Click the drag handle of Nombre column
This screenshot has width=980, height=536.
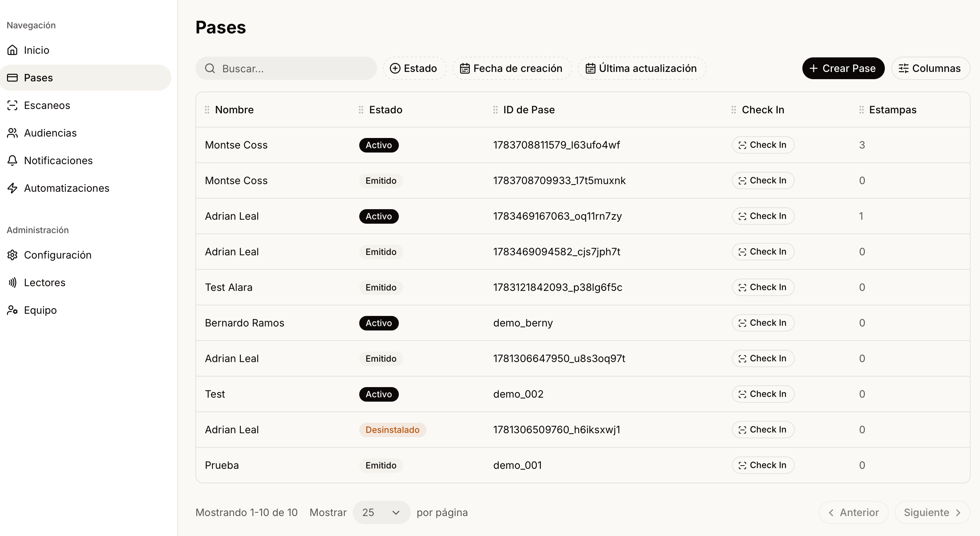coord(207,110)
